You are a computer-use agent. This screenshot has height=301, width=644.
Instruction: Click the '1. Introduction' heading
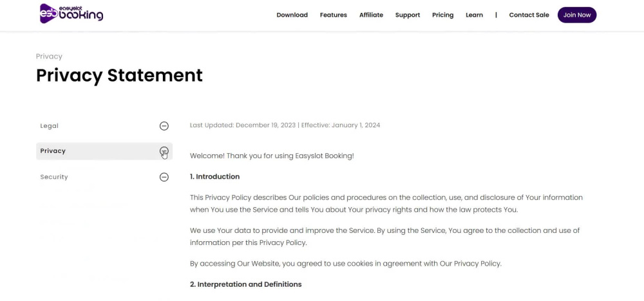[x=215, y=177]
